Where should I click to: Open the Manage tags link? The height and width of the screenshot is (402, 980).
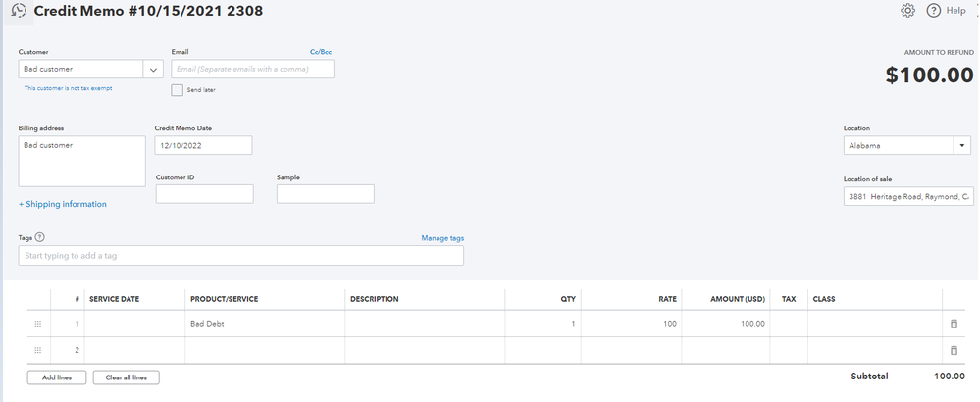point(442,238)
